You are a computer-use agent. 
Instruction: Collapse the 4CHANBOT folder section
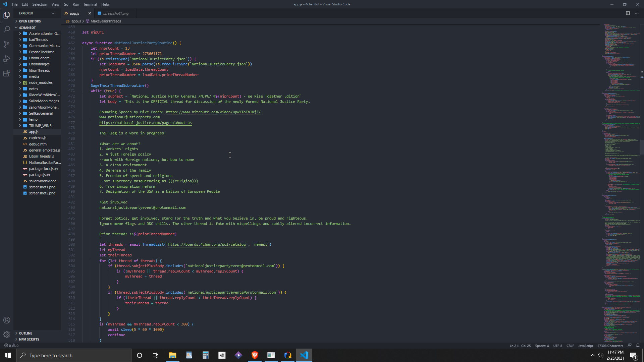[37, 27]
